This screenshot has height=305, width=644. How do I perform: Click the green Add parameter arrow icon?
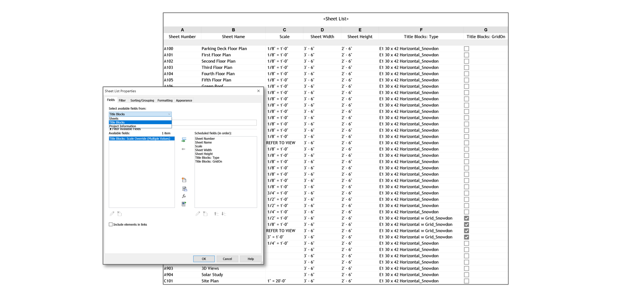click(184, 140)
